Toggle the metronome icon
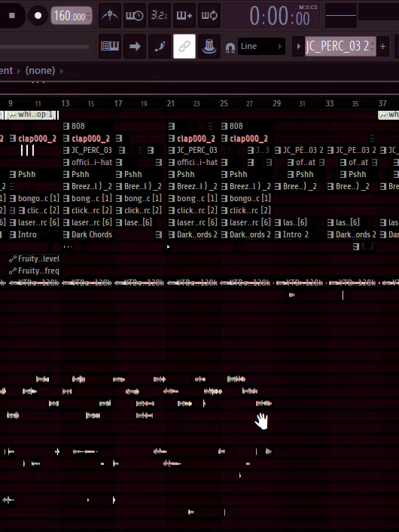The width and height of the screenshot is (399, 532). click(x=110, y=16)
